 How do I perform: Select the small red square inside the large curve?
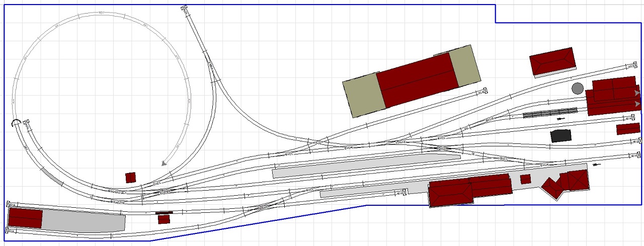coord(131,178)
